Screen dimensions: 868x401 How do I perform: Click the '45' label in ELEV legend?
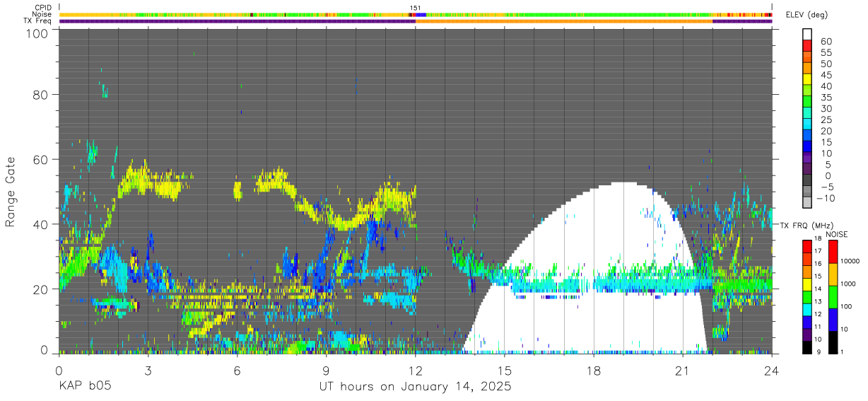click(x=827, y=75)
